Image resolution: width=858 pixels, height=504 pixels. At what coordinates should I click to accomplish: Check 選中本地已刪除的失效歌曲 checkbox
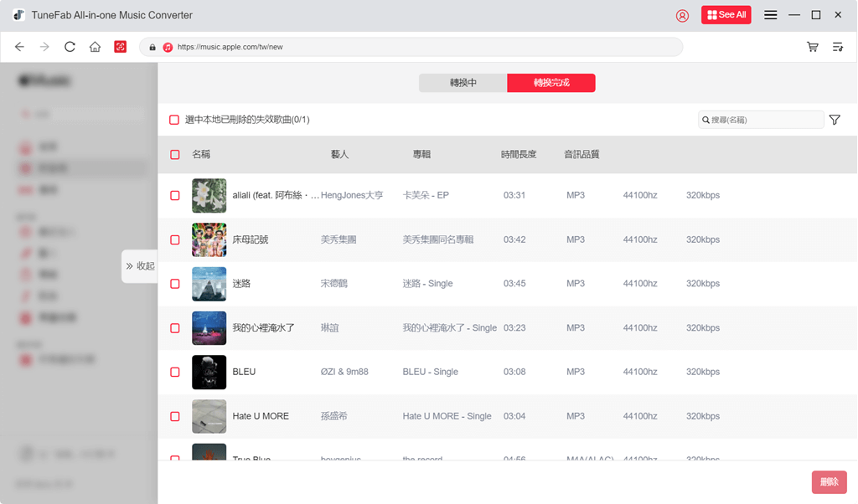(174, 120)
